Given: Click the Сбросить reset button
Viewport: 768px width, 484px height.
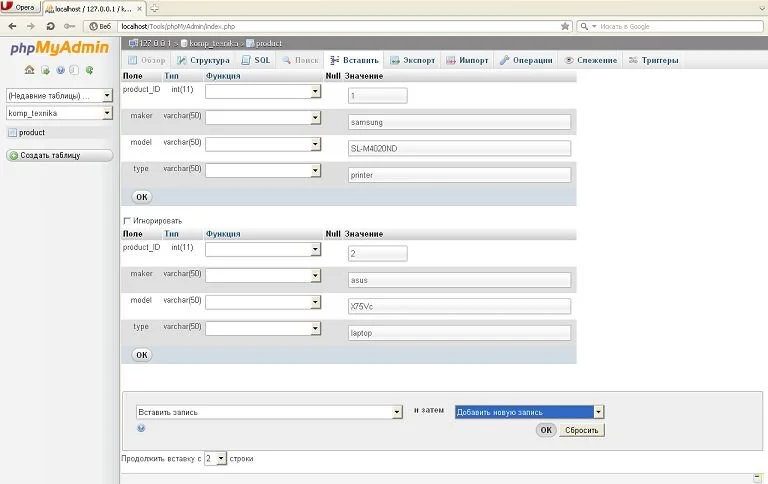Looking at the screenshot, I should [582, 430].
